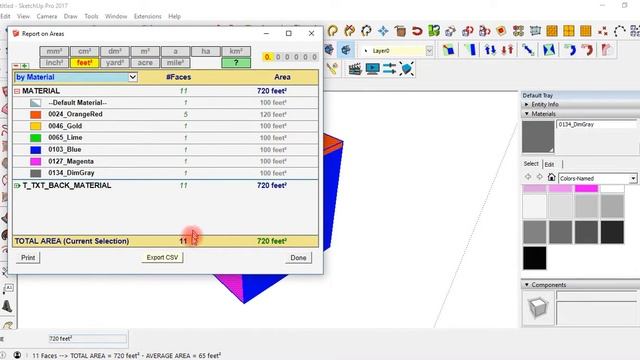Click the red undo arrow icon
Screen dimensions: 640x360
point(417,31)
